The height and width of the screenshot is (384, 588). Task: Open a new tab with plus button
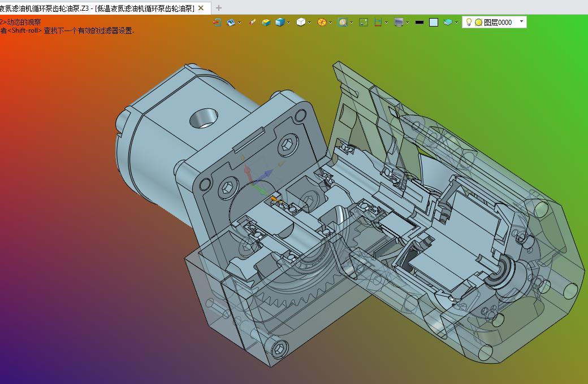pyautogui.click(x=219, y=8)
